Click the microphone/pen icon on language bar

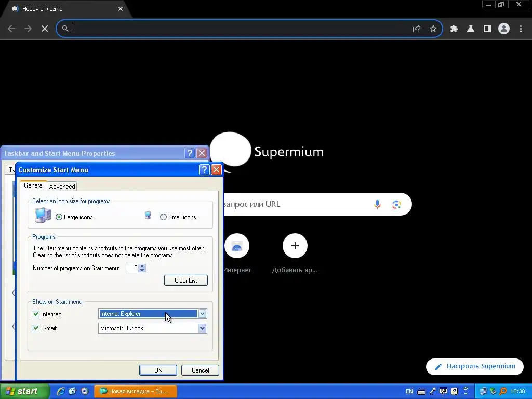coord(433,391)
